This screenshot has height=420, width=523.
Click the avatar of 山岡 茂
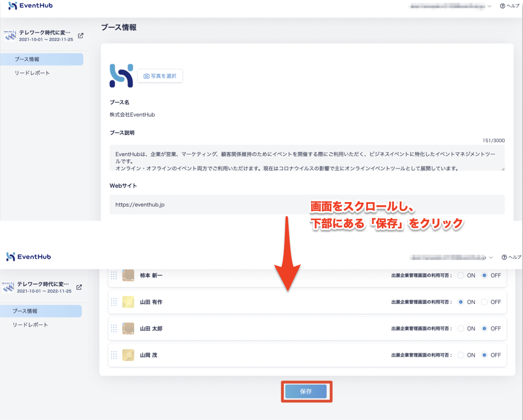(x=128, y=355)
